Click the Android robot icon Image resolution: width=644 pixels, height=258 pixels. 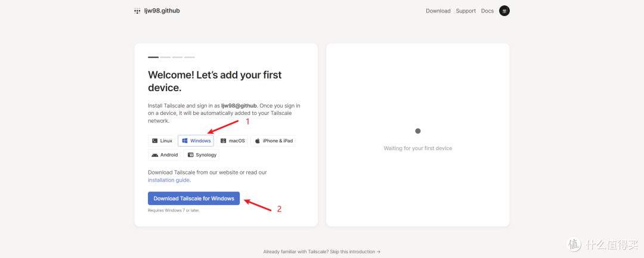click(155, 155)
